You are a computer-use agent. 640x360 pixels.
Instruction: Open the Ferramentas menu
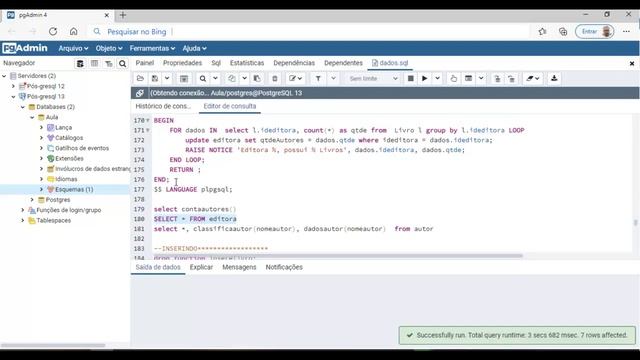152,48
